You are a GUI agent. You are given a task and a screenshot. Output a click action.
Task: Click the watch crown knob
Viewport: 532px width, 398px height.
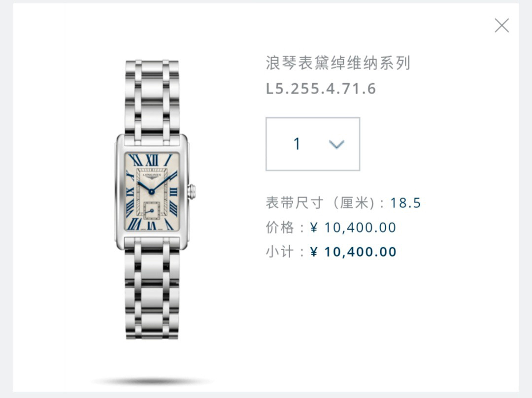point(192,192)
